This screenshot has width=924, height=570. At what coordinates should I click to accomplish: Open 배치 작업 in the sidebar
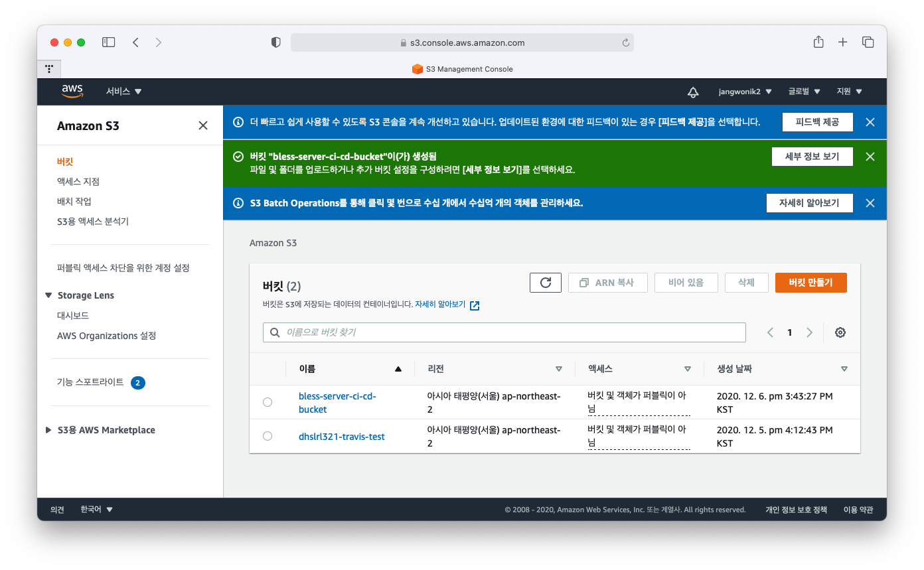click(x=74, y=201)
